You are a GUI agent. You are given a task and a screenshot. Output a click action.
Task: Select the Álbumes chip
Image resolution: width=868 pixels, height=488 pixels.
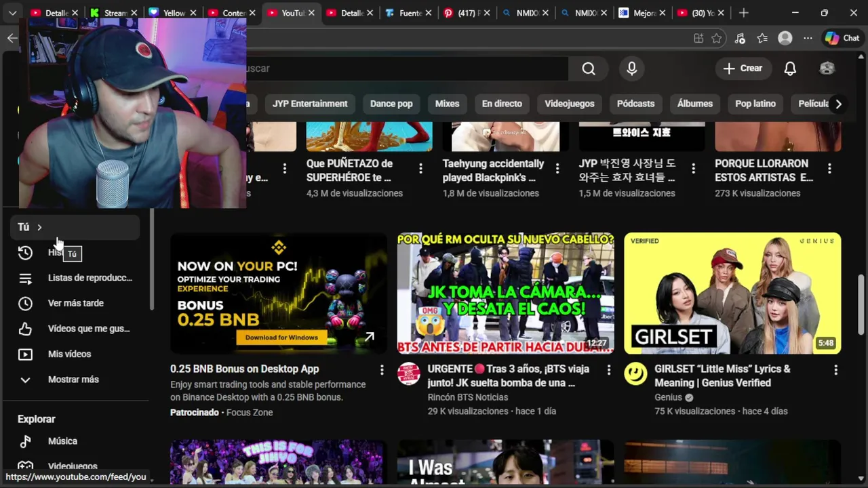(695, 104)
